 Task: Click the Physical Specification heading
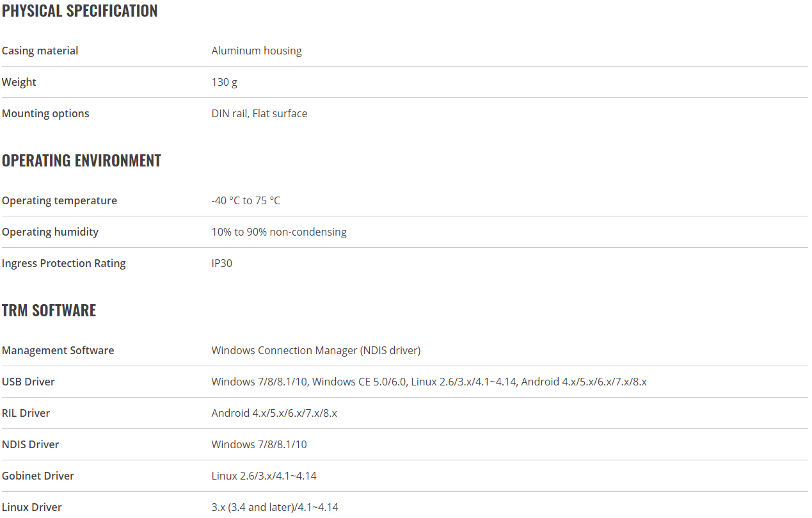pos(80,11)
